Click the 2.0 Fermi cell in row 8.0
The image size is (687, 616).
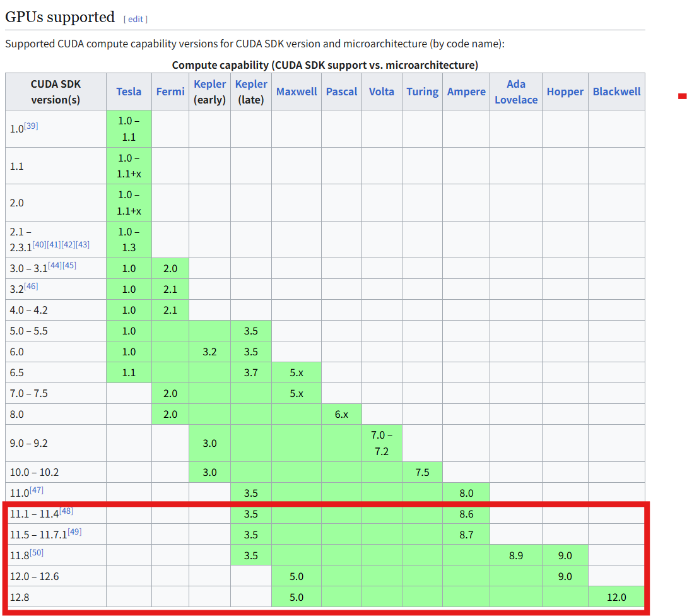[170, 414]
